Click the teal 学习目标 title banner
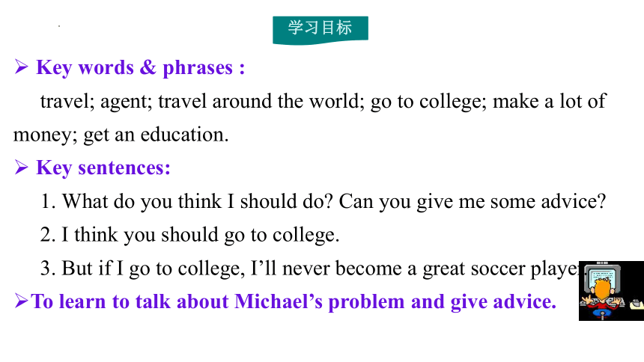 (x=321, y=30)
